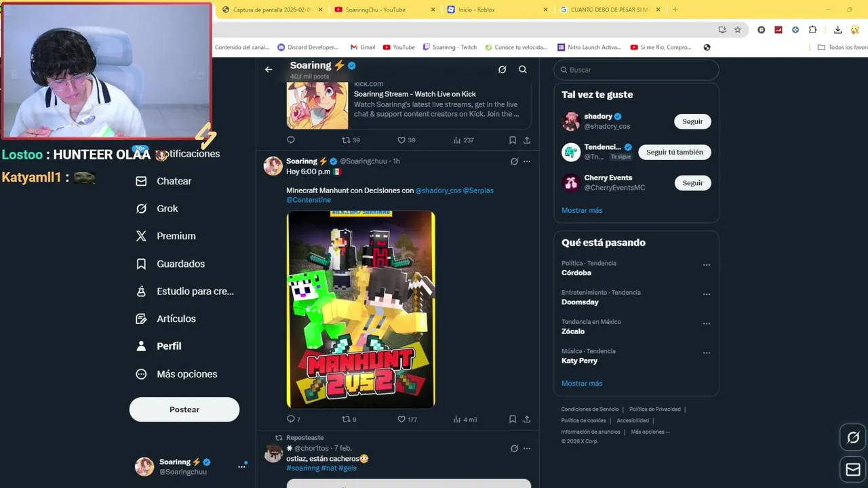
Task: View Manhunt post analytics of 4 mil
Action: pyautogui.click(x=465, y=420)
